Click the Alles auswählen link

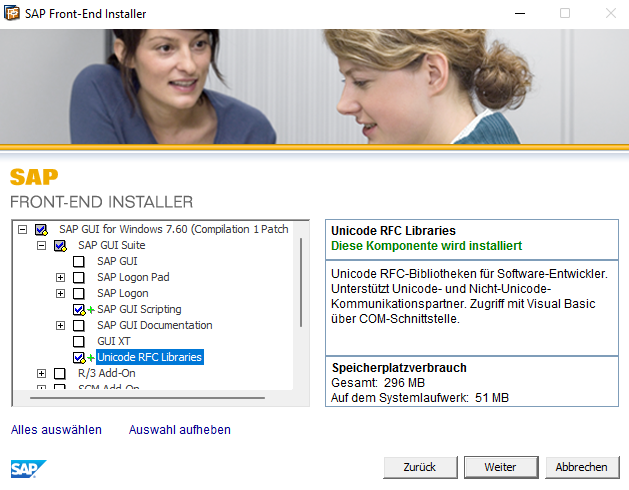click(x=56, y=430)
